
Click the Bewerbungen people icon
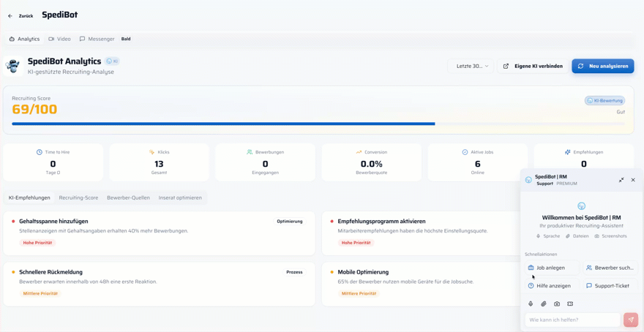tap(250, 152)
